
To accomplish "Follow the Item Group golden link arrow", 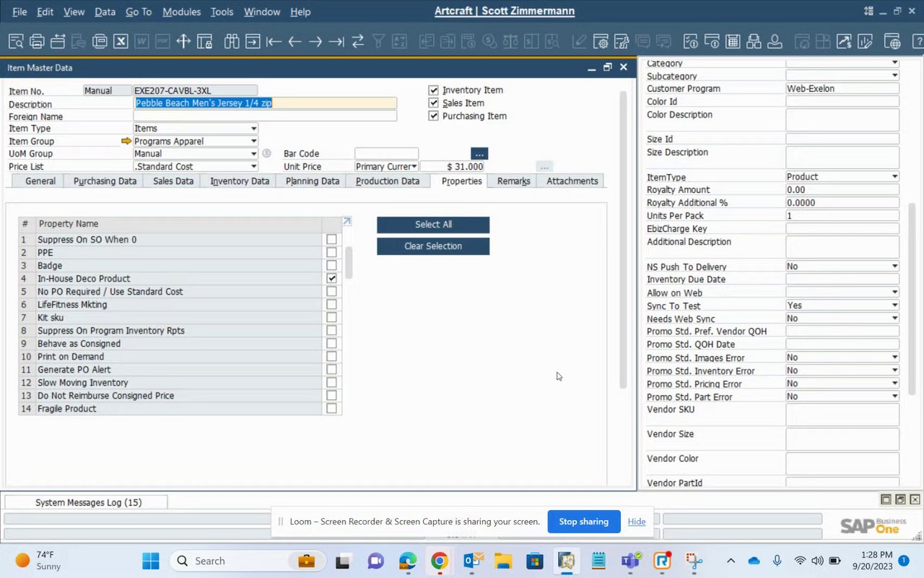I will click(126, 141).
